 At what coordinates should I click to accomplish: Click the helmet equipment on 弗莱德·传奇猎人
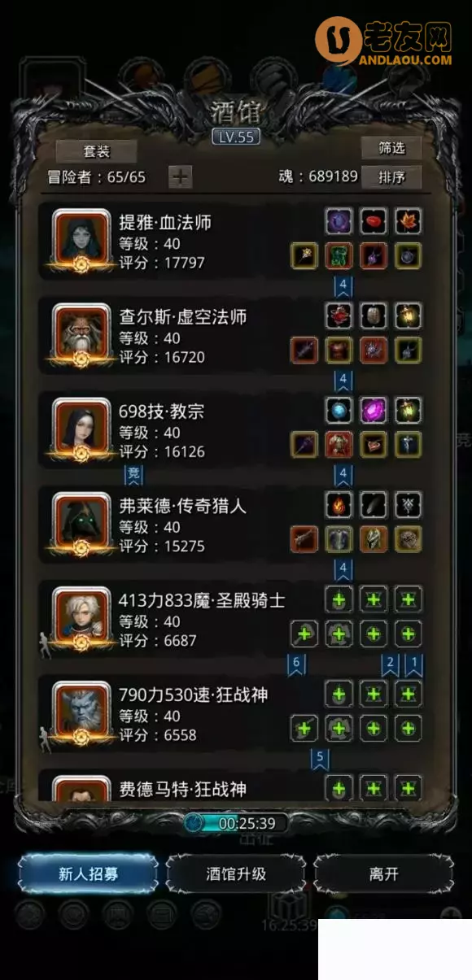pos(374,539)
